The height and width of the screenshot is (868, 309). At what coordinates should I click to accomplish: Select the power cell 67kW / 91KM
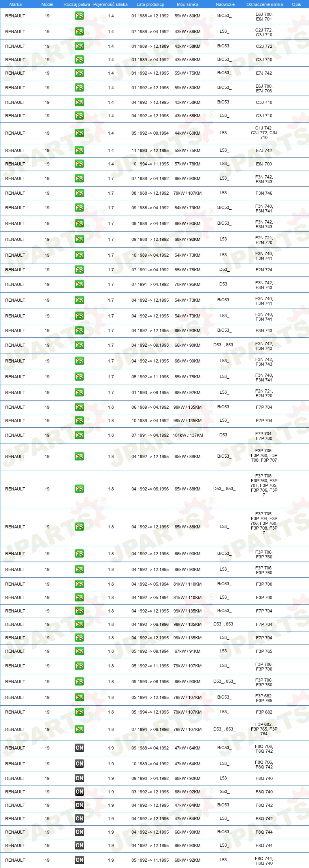[188, 651]
